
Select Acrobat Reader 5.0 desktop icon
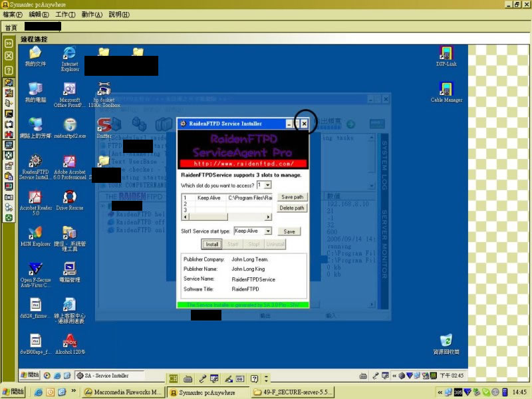(x=35, y=203)
